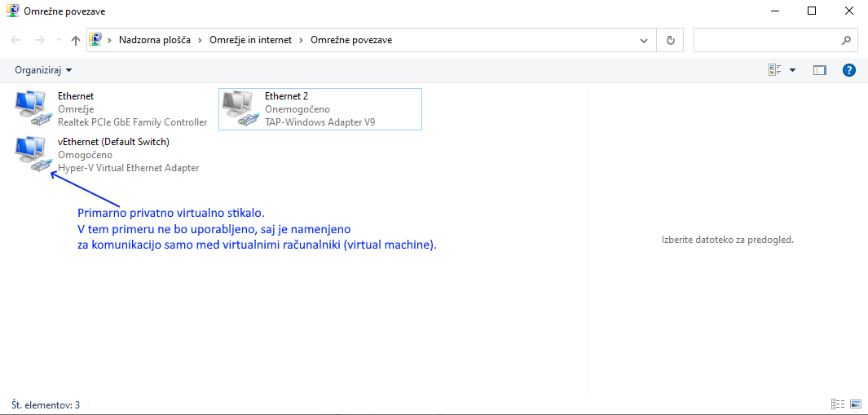Screen dimensions: 868x415
Task: Click 'Hyper-V Virtual Ethernet Adapter' text
Action: pos(129,168)
